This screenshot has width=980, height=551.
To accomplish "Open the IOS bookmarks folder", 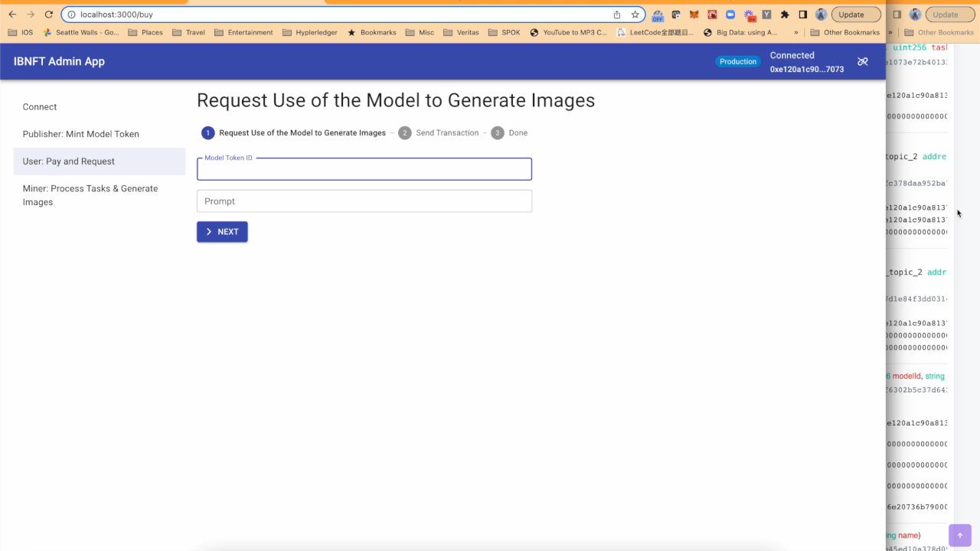I will pos(21,32).
